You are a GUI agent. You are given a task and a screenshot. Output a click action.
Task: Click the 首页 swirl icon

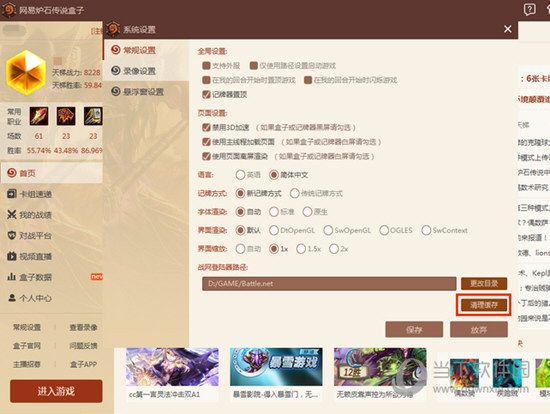pos(12,173)
